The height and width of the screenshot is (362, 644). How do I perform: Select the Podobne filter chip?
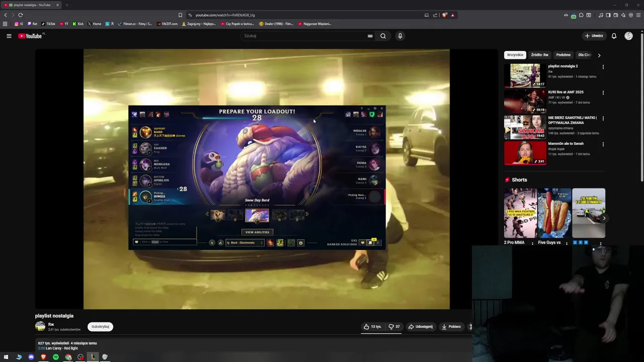click(x=563, y=55)
